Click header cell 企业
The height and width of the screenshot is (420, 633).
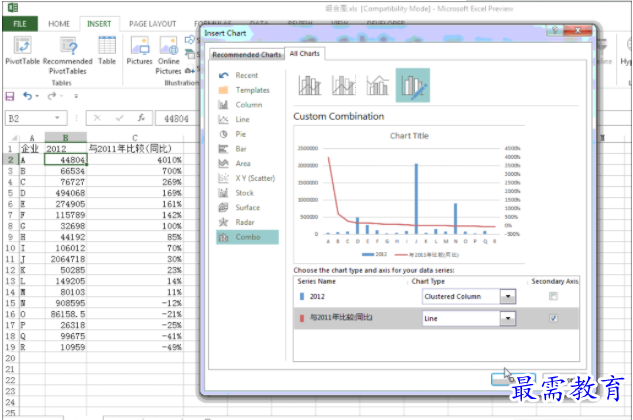tap(31, 149)
